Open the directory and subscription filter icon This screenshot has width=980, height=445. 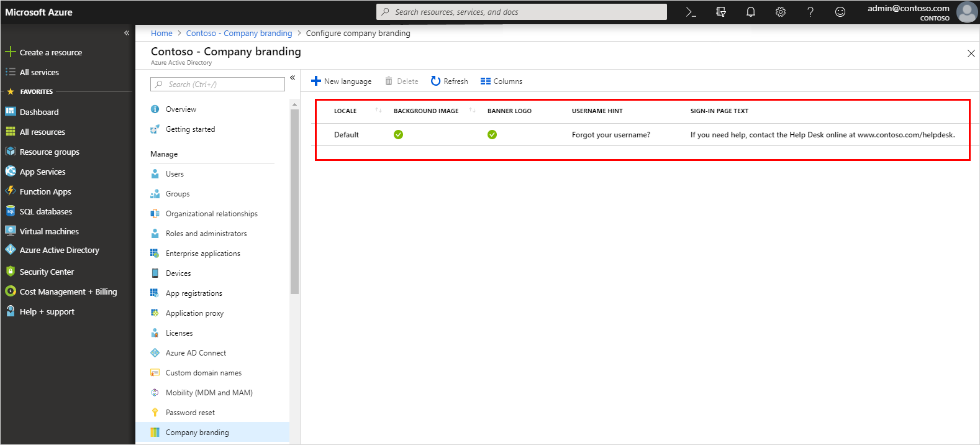(720, 12)
